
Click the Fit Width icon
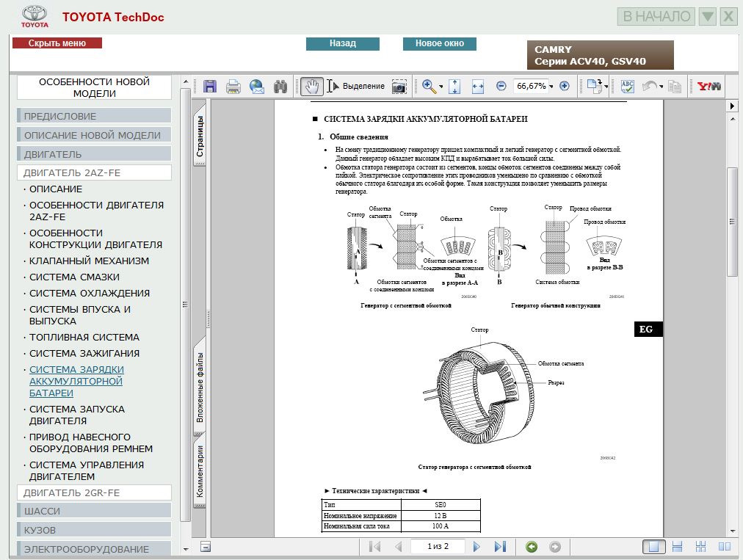[478, 87]
